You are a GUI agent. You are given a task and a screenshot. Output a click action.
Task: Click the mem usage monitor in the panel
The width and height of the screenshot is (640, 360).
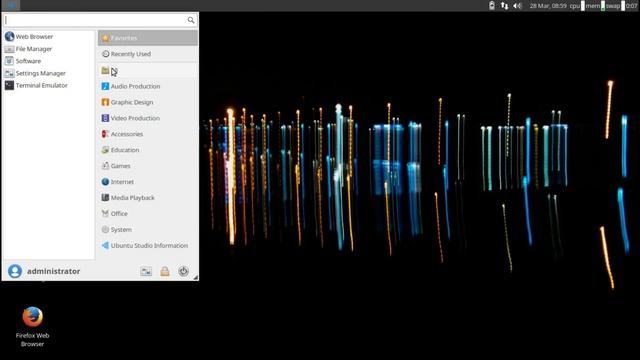click(x=596, y=6)
